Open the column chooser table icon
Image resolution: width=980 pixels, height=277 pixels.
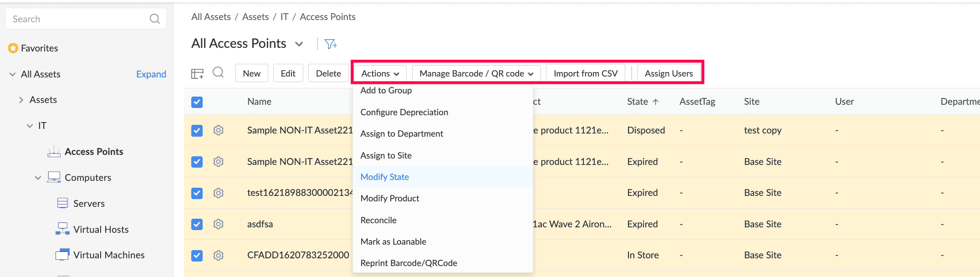pos(197,73)
